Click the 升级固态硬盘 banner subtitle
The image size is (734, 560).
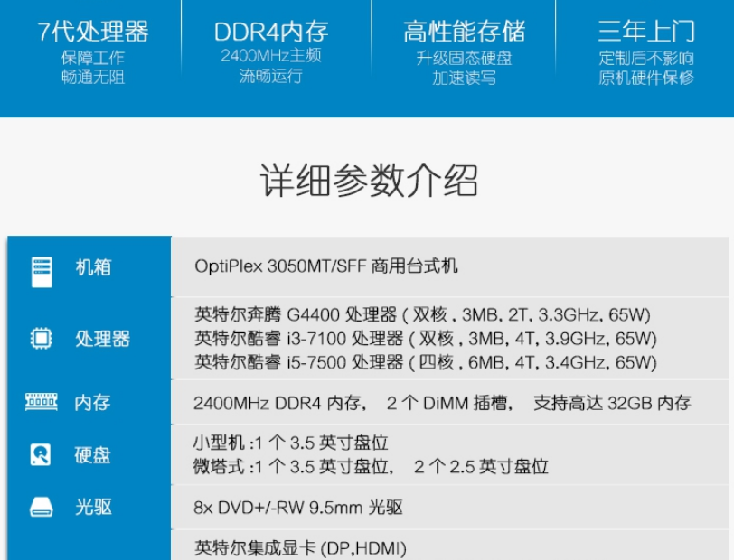(465, 59)
